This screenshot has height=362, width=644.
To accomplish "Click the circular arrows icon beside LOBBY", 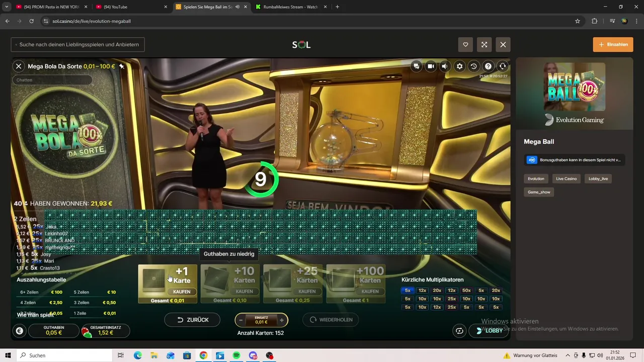I will 459,331.
